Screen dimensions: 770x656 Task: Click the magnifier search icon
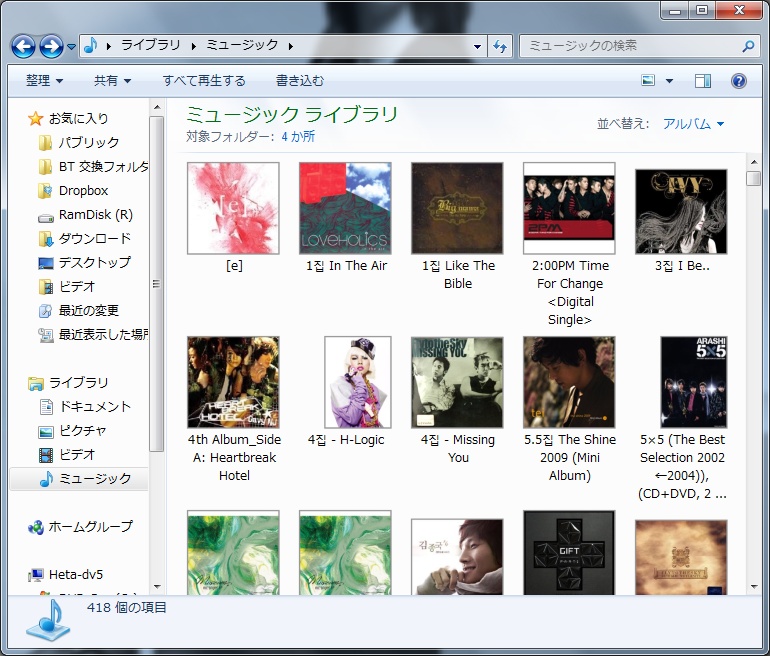coord(748,46)
